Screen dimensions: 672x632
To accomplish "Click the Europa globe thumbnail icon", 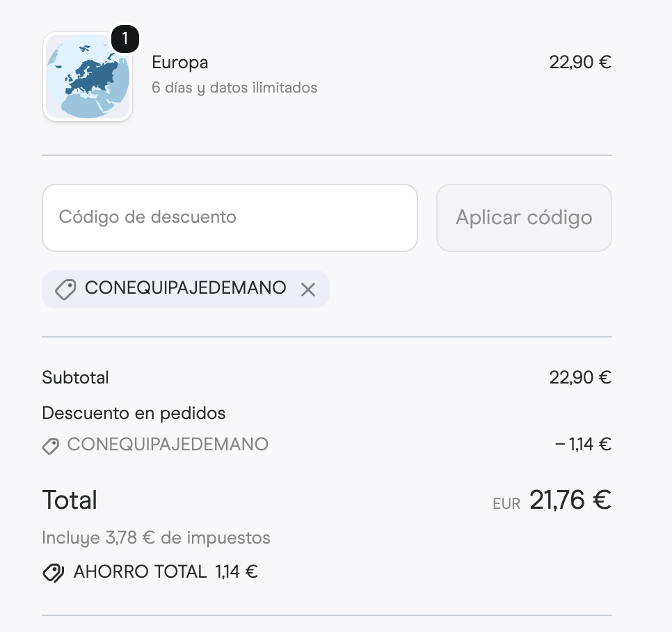I will pyautogui.click(x=88, y=77).
